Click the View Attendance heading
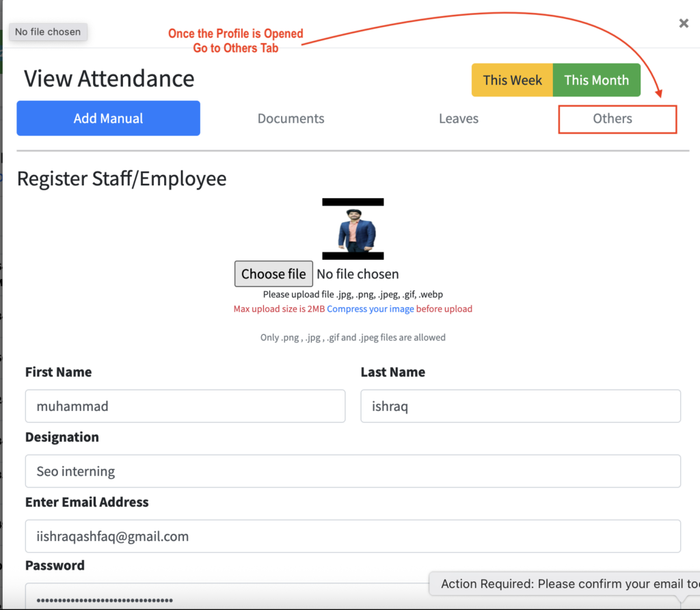Viewport: 700px width, 610px height. pyautogui.click(x=109, y=79)
